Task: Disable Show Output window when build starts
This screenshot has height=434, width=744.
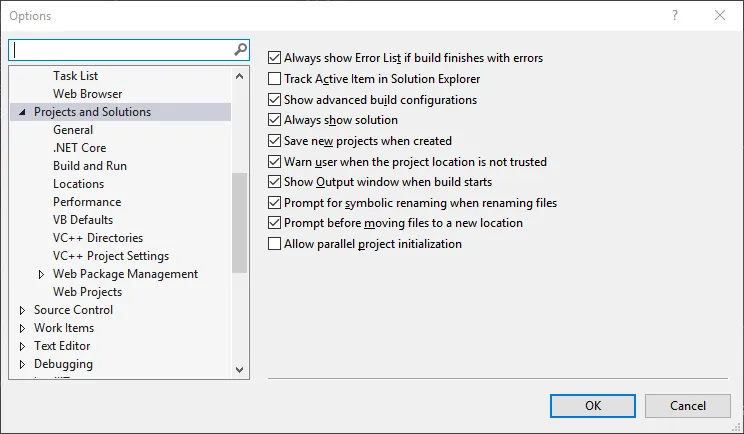Action: [x=276, y=182]
